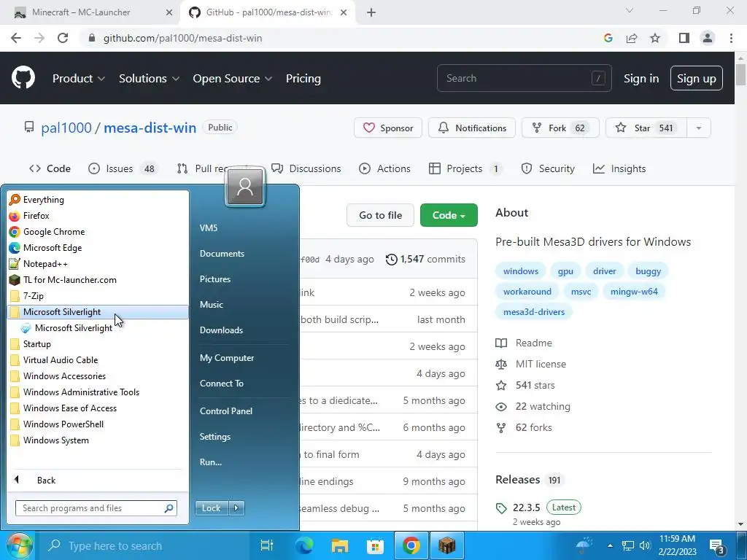Launch Notepad++ from Start menu
The height and width of the screenshot is (560, 747).
click(x=97, y=264)
